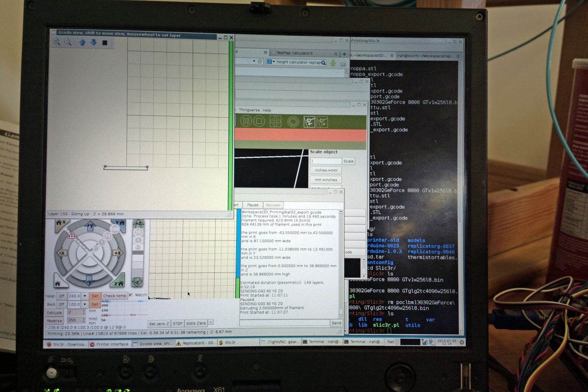Jog the print head in +Y direction
This screenshot has width=588, height=392.
coord(90,225)
